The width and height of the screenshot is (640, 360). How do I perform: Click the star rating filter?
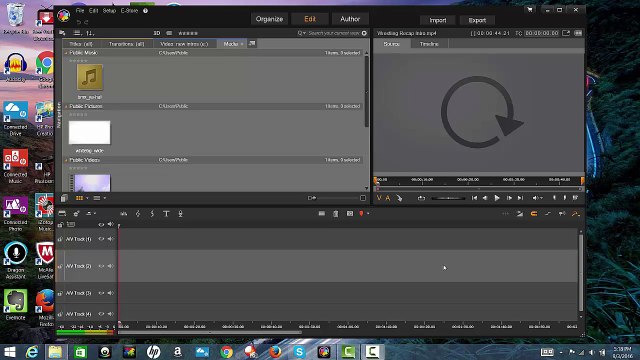pyautogui.click(x=188, y=33)
